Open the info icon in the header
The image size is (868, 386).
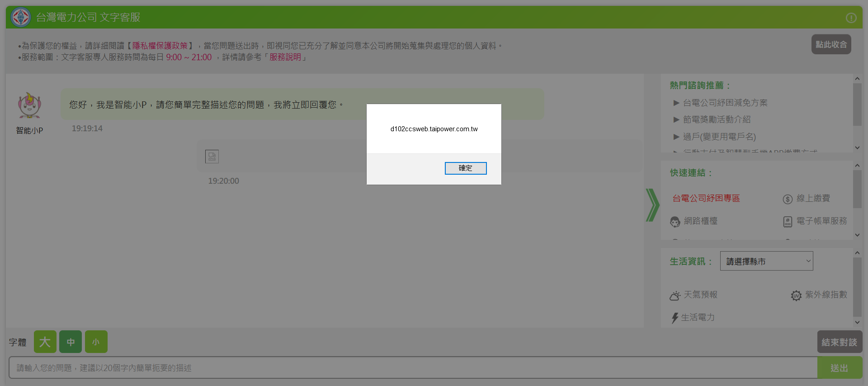(851, 18)
